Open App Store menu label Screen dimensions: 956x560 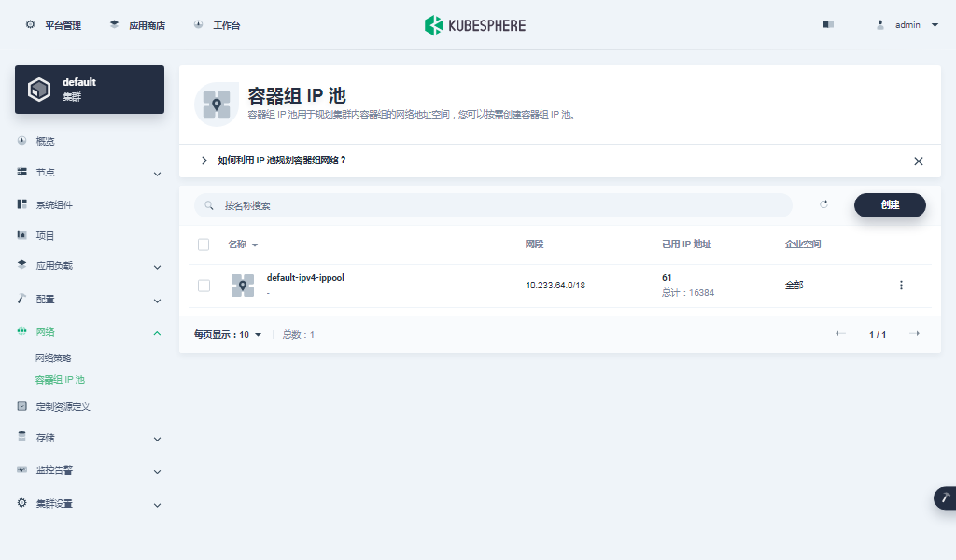tap(147, 25)
